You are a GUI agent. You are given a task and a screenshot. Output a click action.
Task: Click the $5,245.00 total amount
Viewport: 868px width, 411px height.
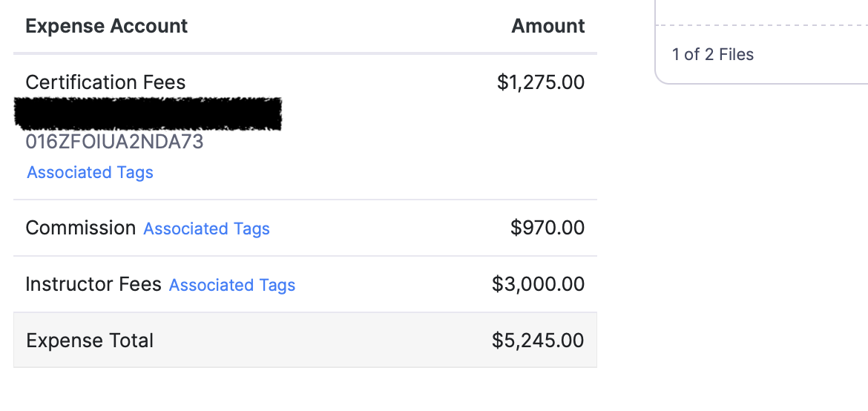point(538,341)
